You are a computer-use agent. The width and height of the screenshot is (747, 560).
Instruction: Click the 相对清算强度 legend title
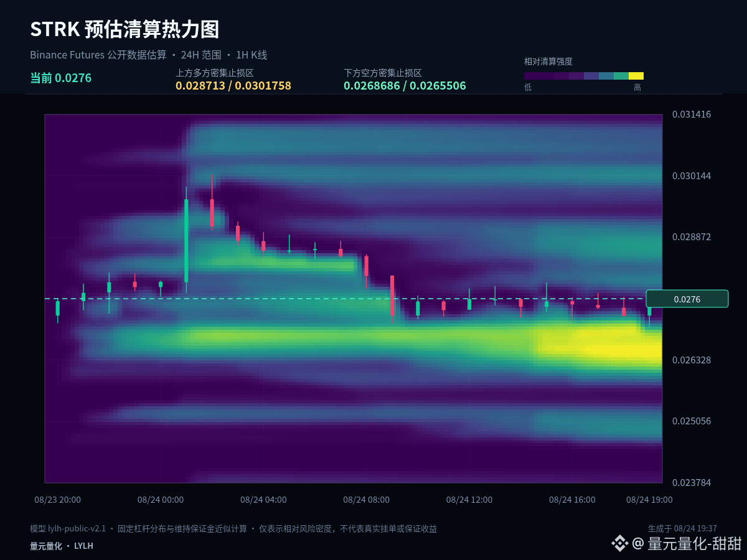point(548,62)
